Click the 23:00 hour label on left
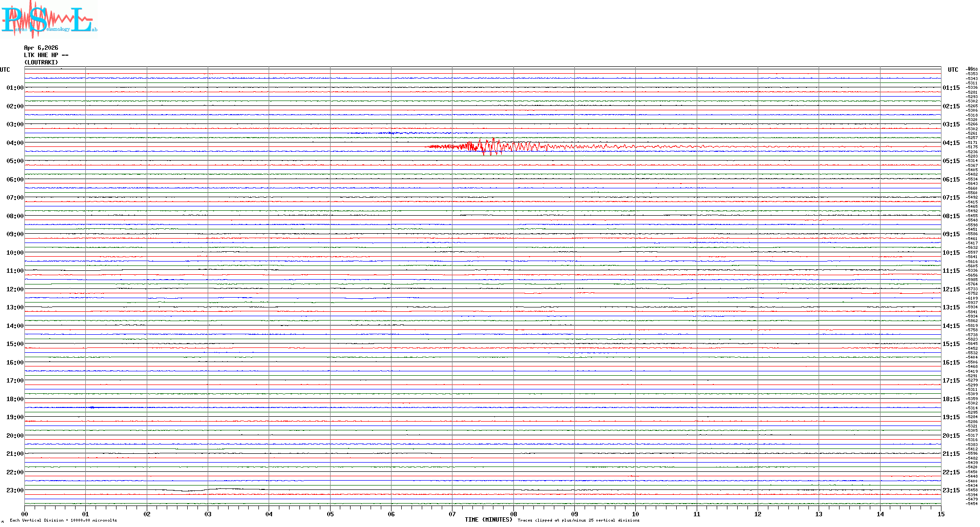980x527 pixels. click(15, 490)
